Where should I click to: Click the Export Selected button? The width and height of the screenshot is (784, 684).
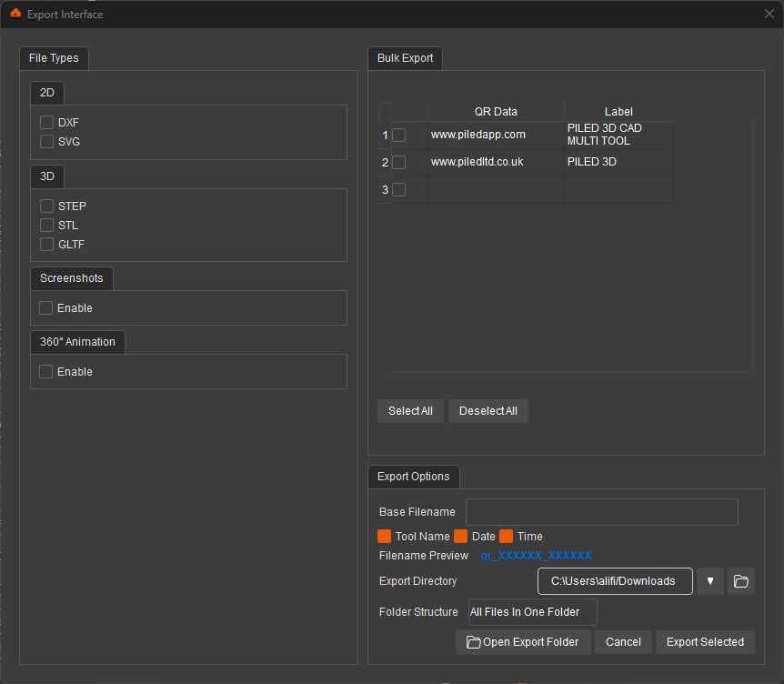[705, 642]
